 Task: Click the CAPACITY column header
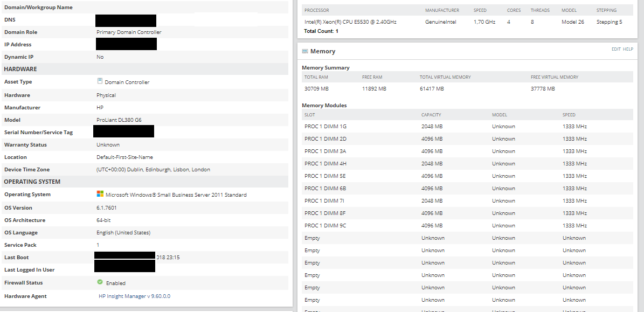pos(431,115)
